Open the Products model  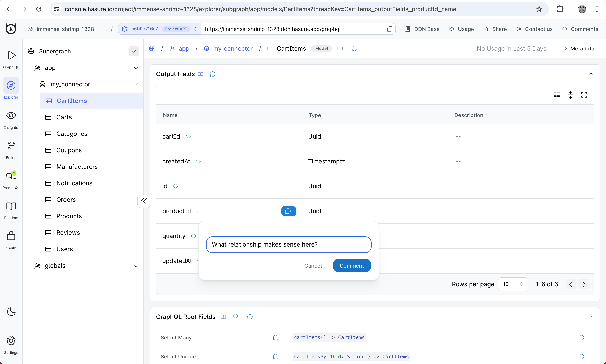point(69,216)
